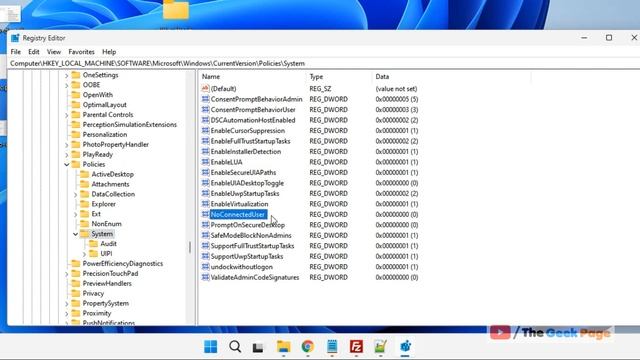This screenshot has height=360, width=640.
Task: Launch Google Chrome from taskbar
Action: pyautogui.click(x=308, y=347)
